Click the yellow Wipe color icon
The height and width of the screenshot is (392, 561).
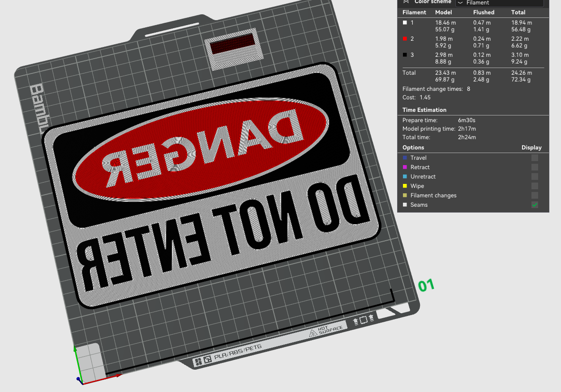tap(405, 186)
